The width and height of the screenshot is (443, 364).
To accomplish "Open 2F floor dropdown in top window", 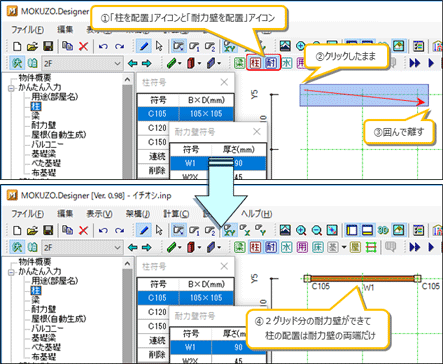I will click(82, 64).
